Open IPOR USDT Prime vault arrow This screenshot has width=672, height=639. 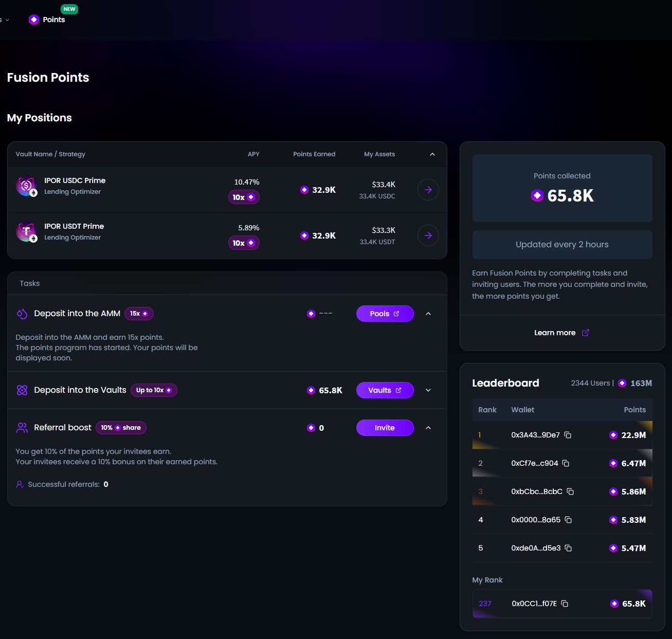[x=428, y=235]
